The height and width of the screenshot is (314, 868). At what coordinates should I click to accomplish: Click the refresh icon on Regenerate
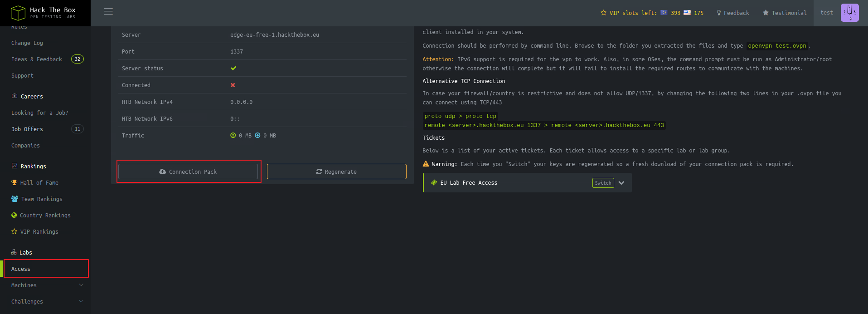319,172
